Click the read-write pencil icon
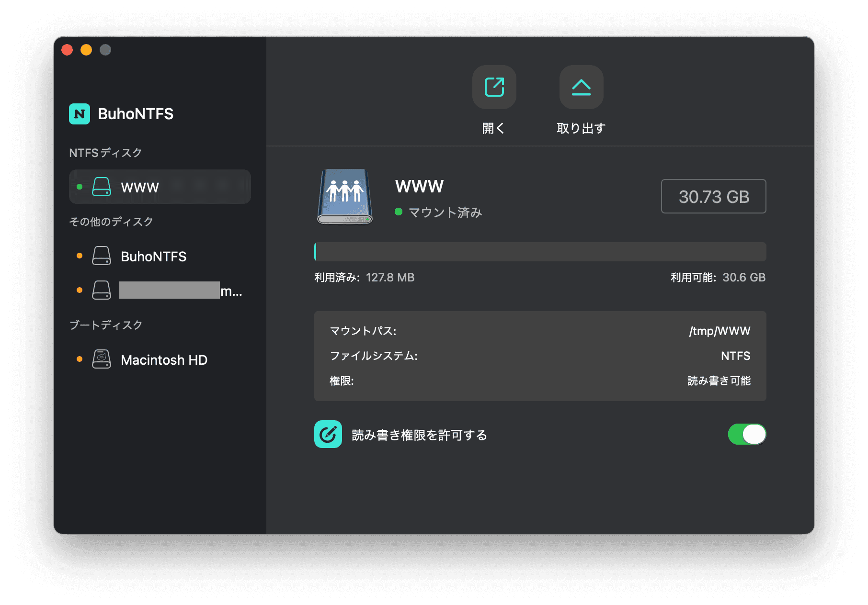 pos(328,434)
